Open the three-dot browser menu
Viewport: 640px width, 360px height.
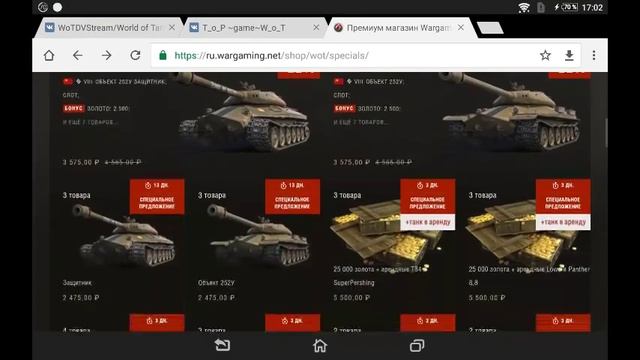click(x=594, y=55)
